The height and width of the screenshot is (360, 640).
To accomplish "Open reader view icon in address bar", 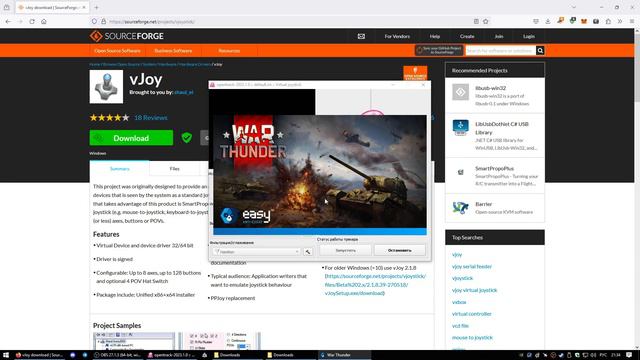I will 476,21.
